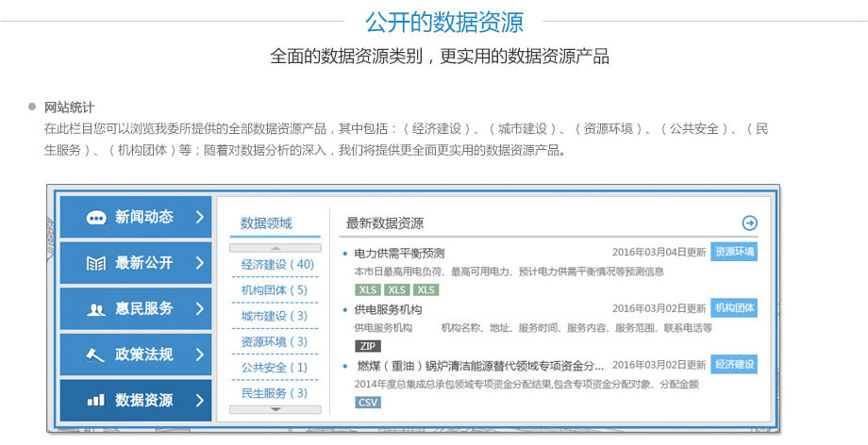Open the 新闻动态 menu label
Viewport: 868px width, 445px height.
[144, 217]
